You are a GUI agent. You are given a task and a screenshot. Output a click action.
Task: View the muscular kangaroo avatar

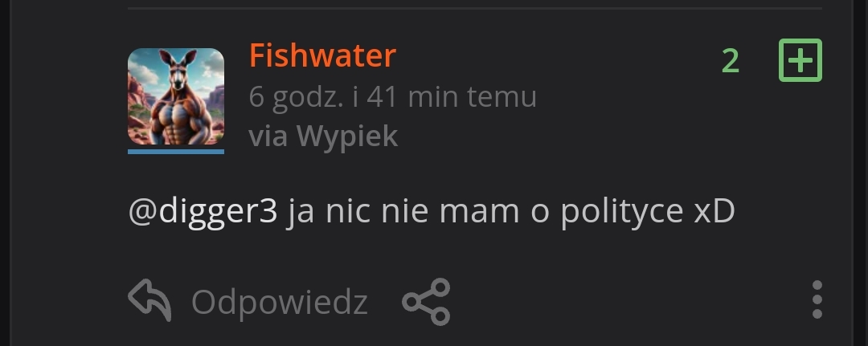[x=176, y=96]
